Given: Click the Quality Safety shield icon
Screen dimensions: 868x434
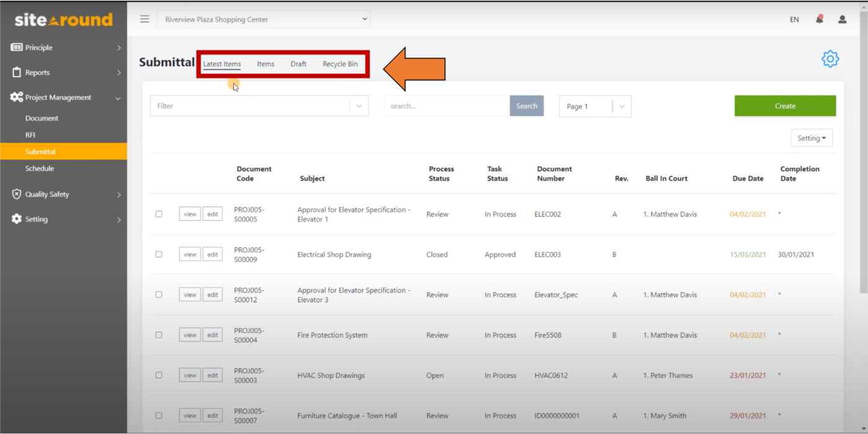Looking at the screenshot, I should tap(16, 194).
